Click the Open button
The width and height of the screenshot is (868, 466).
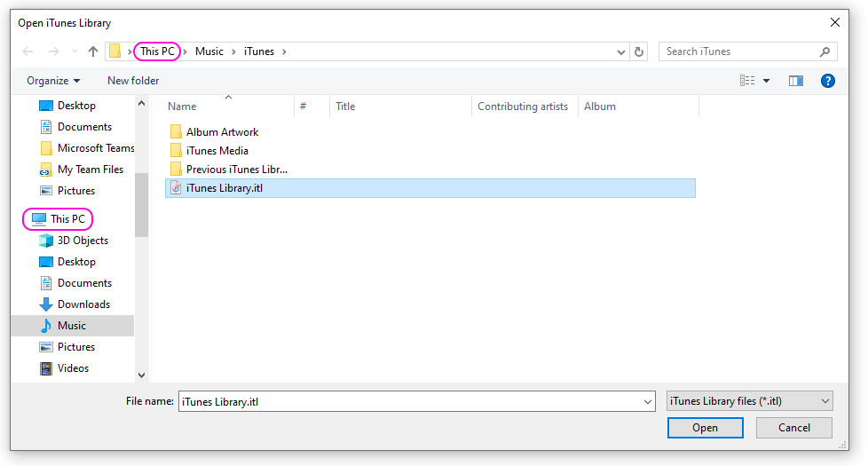click(x=706, y=428)
